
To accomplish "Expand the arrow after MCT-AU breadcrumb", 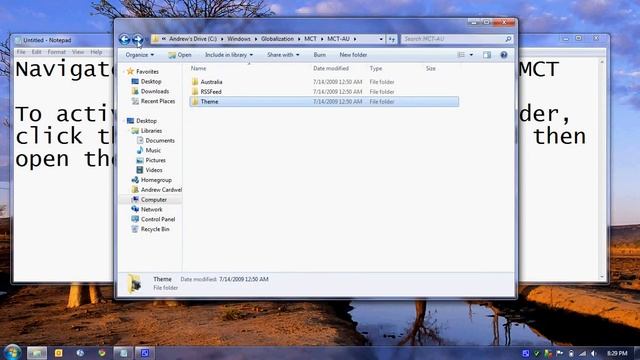I will point(355,39).
